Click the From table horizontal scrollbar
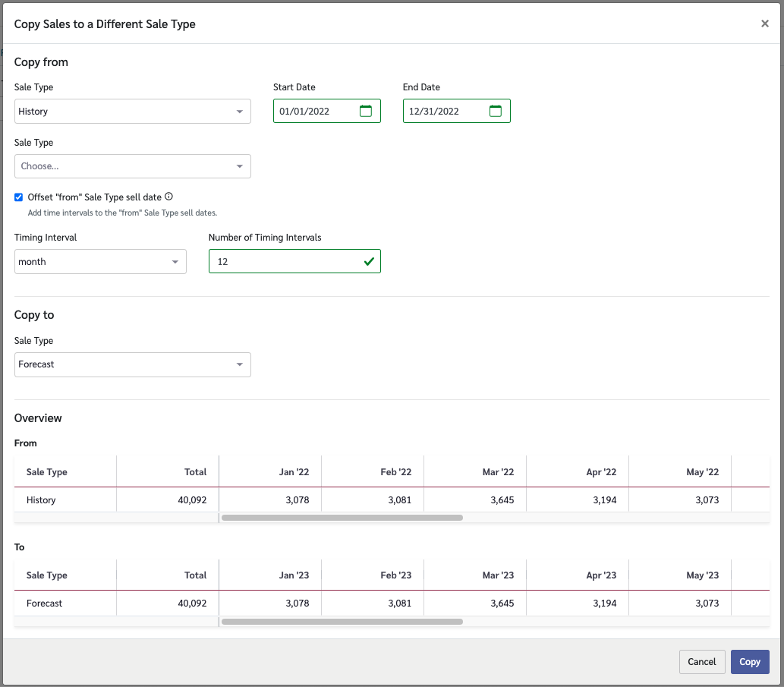This screenshot has height=687, width=784. 342,518
